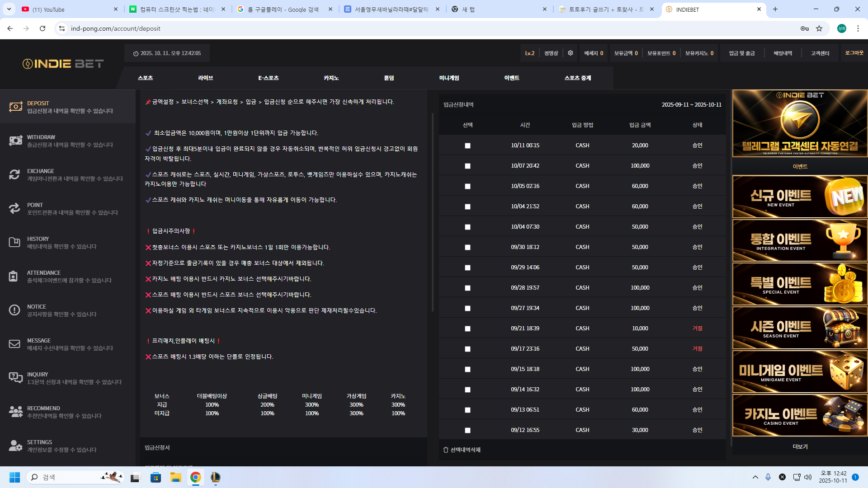This screenshot has height=488, width=868.
Task: Click the ATTENDANCE clipboard icon
Action: (14, 276)
